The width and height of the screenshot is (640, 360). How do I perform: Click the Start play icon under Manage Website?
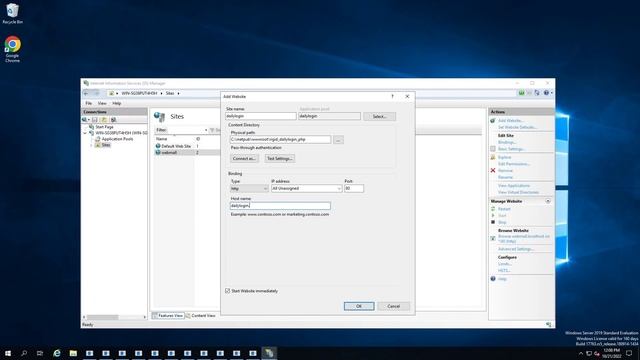493,216
